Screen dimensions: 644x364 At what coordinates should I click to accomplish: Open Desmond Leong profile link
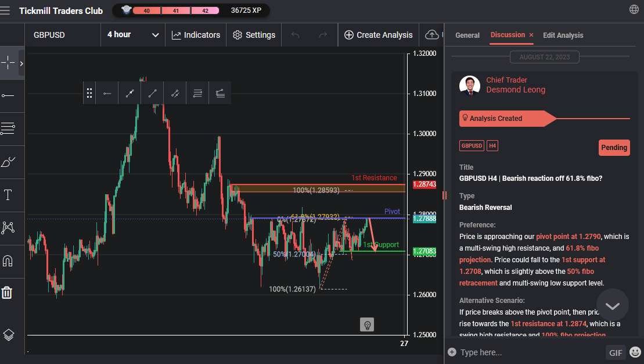tap(516, 90)
